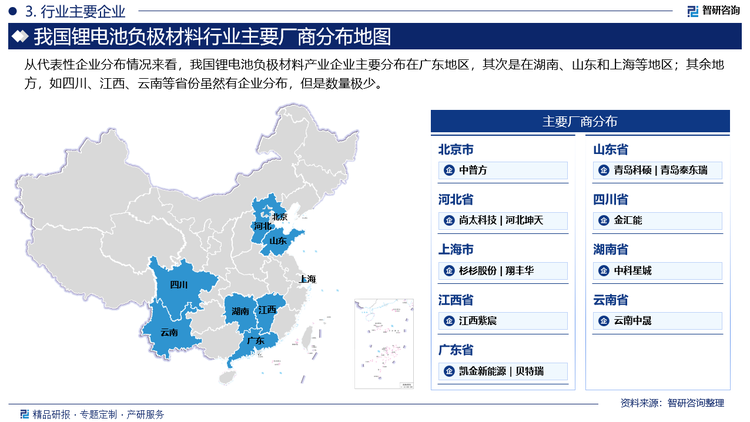Click the enterprise icon beside 中科星城
750x422 pixels.
604,271
